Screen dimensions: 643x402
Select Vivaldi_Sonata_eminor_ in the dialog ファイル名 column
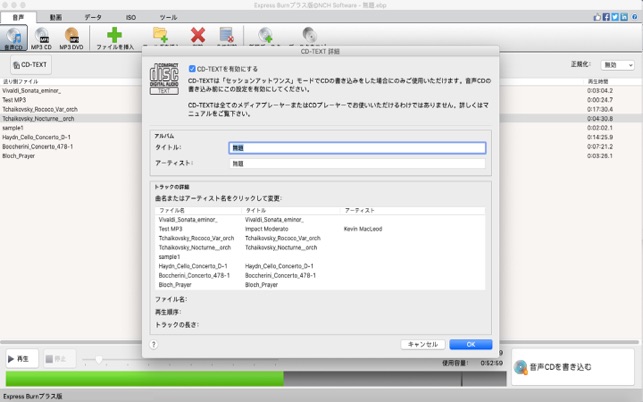pyautogui.click(x=188, y=220)
